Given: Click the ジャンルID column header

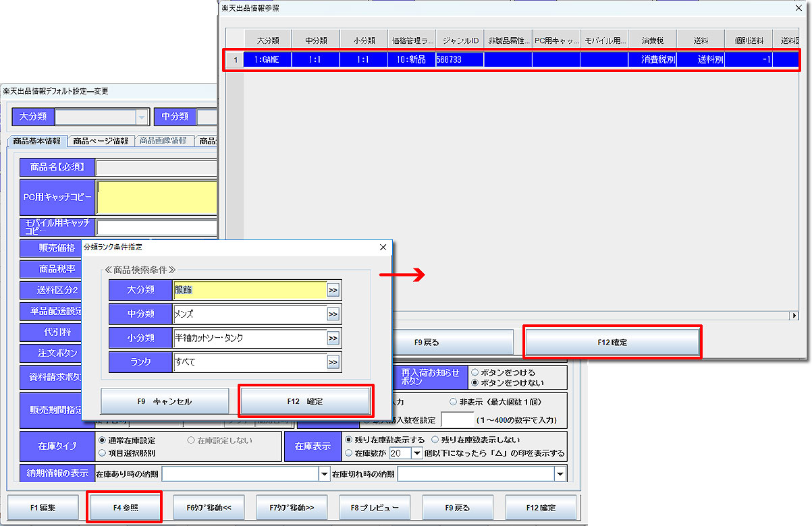Looking at the screenshot, I should (460, 40).
